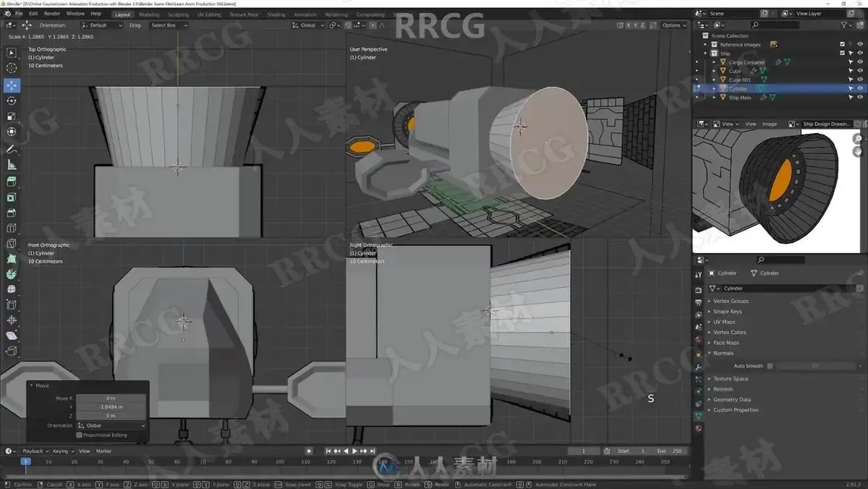Uncheck the Reference Images collection checkbox
This screenshot has width=868, height=489.
coord(843,45)
